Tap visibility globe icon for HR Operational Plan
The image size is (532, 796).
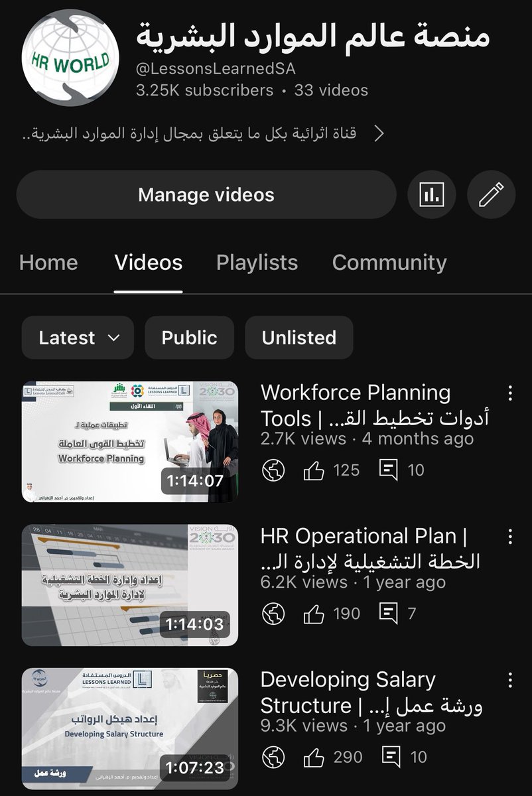273,614
